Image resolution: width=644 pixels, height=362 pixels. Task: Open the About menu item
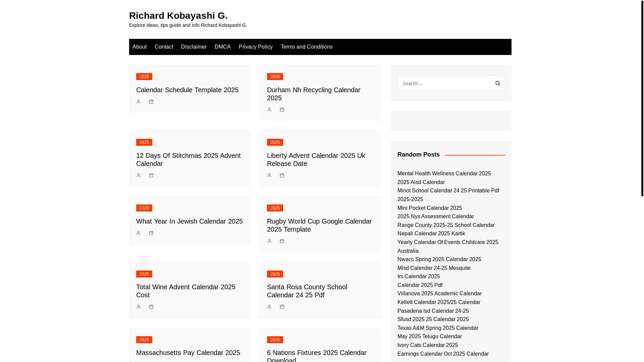click(140, 47)
